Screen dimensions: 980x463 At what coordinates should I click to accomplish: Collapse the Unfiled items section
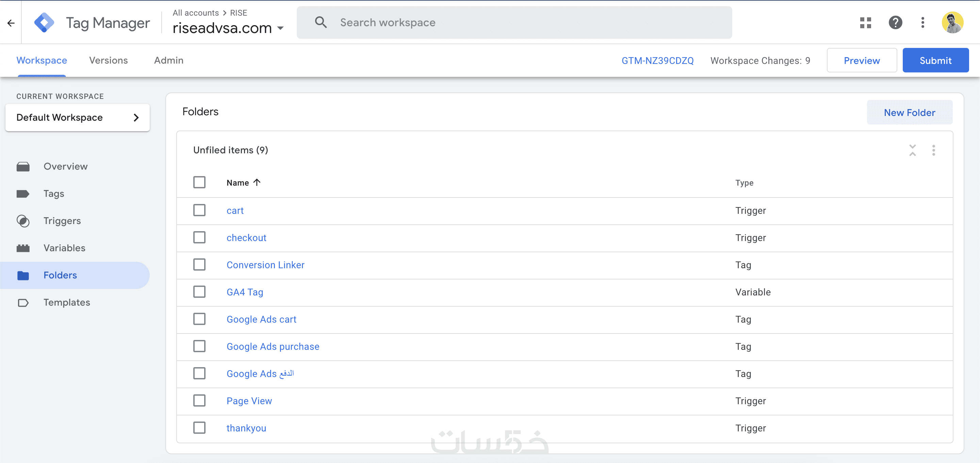coord(912,150)
